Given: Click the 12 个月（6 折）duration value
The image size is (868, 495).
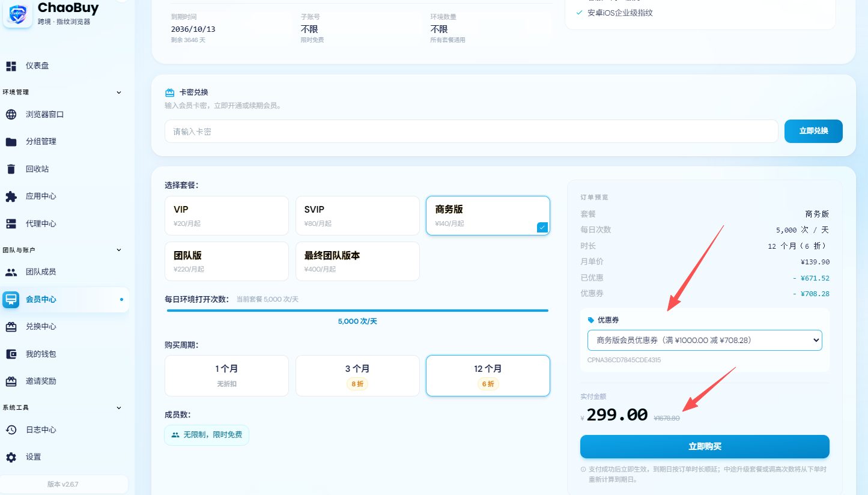Looking at the screenshot, I should [798, 246].
